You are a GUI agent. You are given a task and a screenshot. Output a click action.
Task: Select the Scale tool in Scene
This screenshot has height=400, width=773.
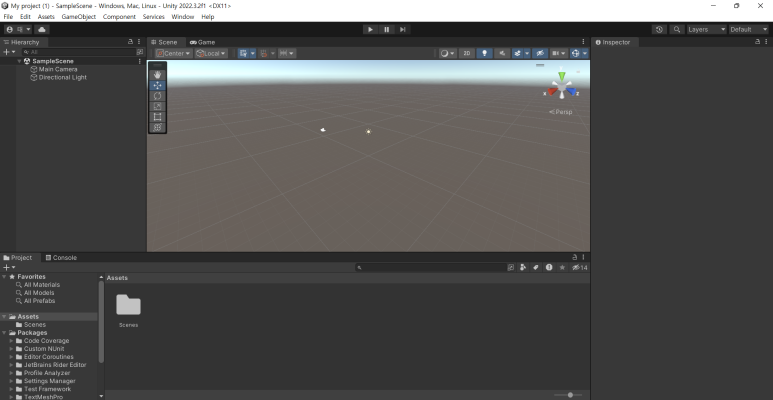click(157, 106)
